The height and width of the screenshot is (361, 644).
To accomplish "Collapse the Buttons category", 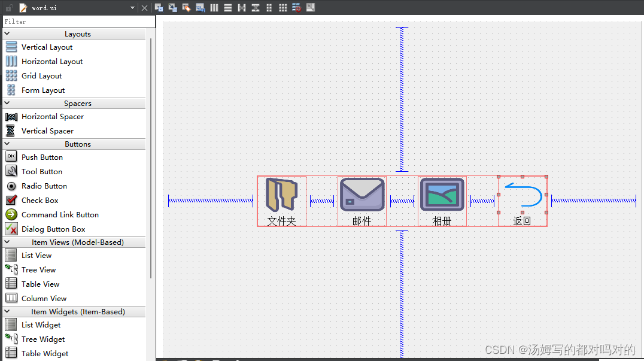I will 7,144.
